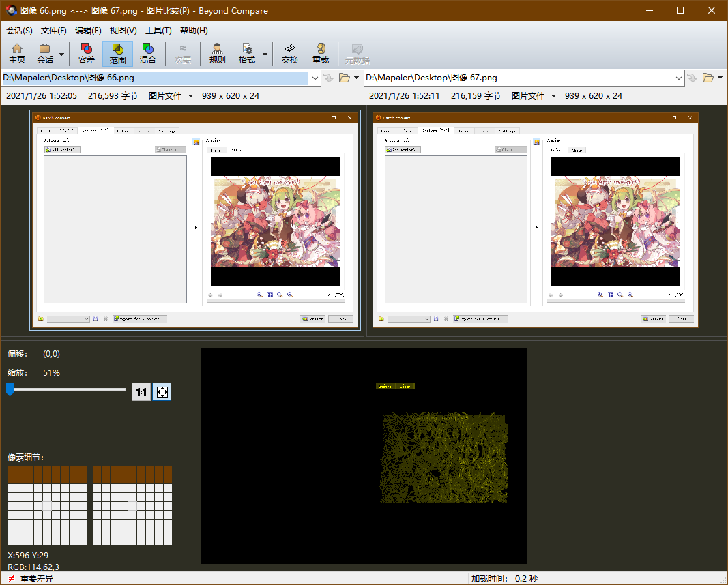Open 会话 sessions toolbar button
728x585 pixels.
(45, 53)
